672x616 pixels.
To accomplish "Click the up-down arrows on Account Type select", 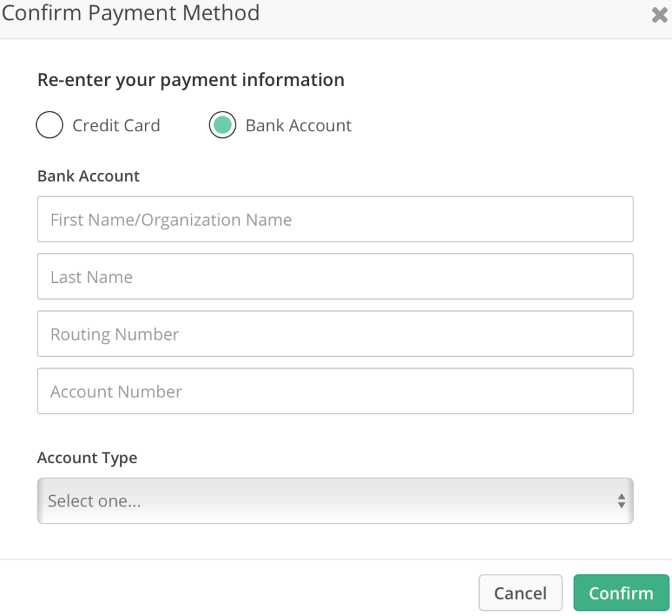I will point(621,501).
